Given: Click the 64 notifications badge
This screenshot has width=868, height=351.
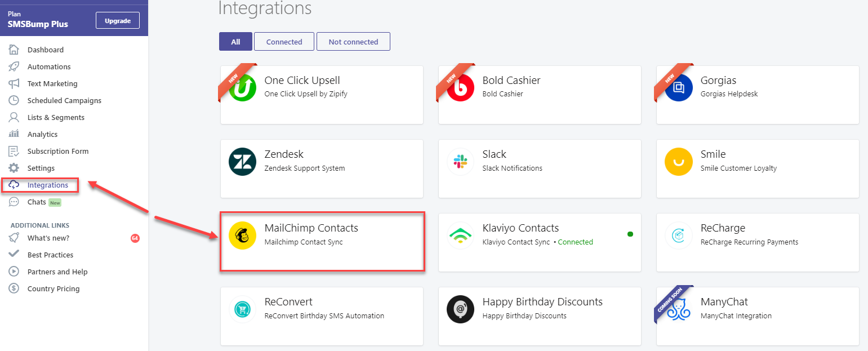Looking at the screenshot, I should 135,238.
